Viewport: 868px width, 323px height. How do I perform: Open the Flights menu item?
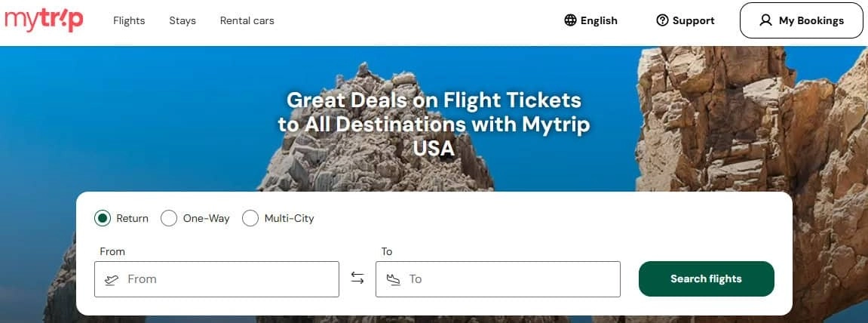[x=129, y=20]
